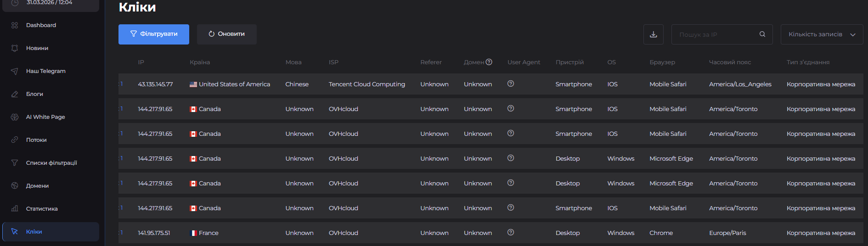868x246 pixels.
Task: Open the Блоги menu item
Action: pyautogui.click(x=34, y=94)
